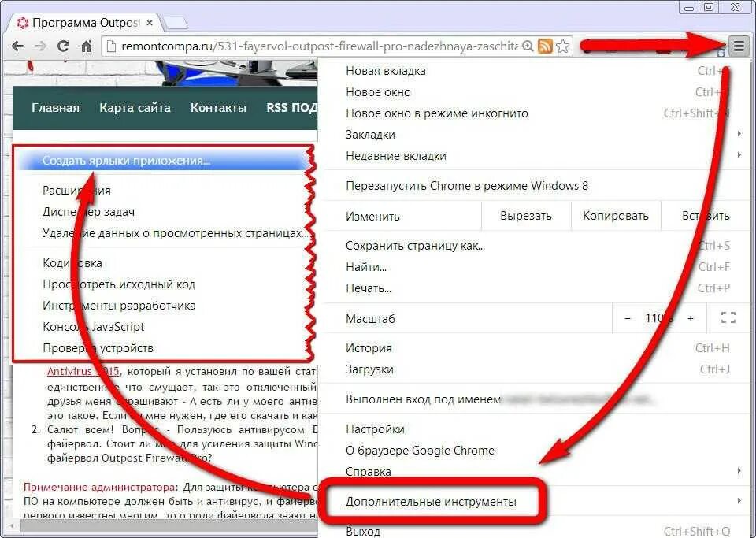Expand the Закладки submenu
This screenshot has width=756, height=538.
pyautogui.click(x=534, y=135)
